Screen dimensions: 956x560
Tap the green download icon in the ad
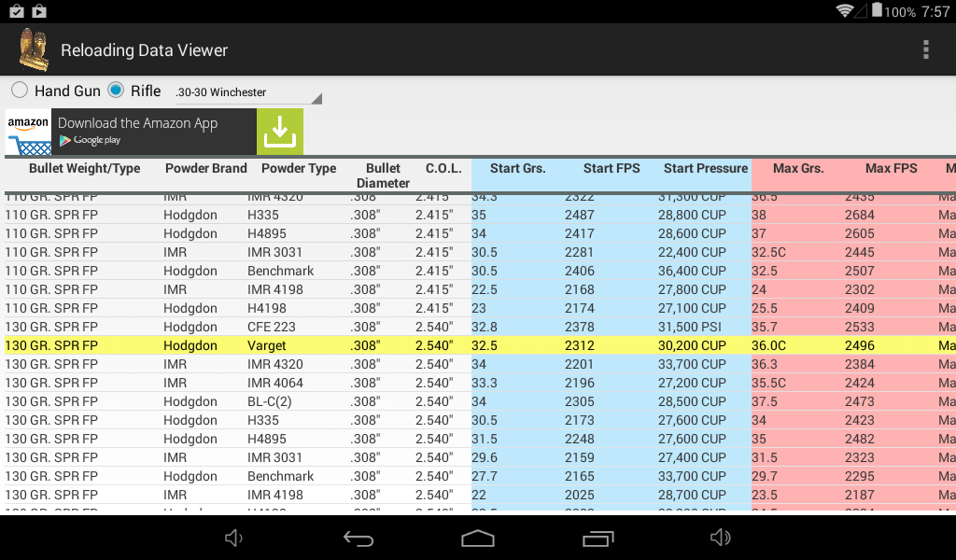[279, 132]
